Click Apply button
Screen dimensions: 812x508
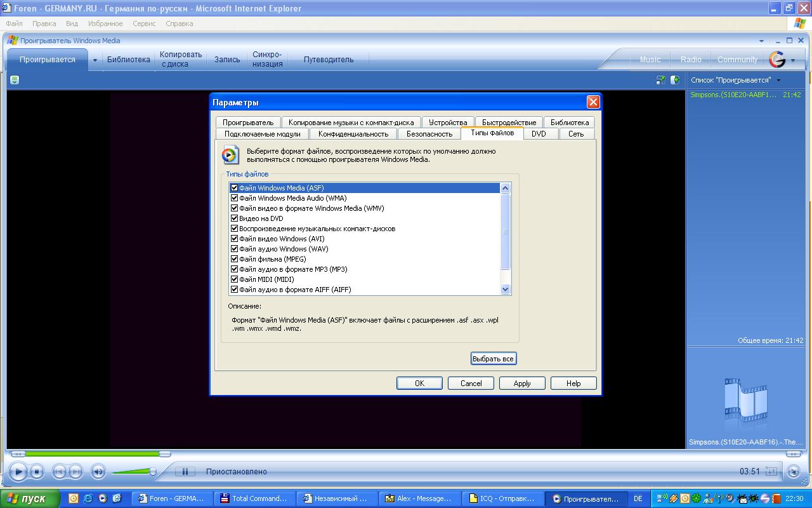point(522,384)
